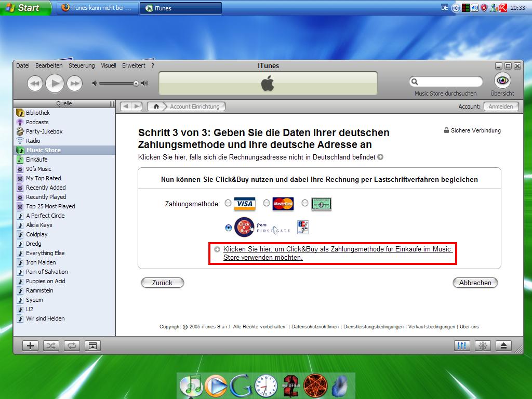Click the low volume speaker icon
The image size is (532, 399).
pyautogui.click(x=95, y=83)
